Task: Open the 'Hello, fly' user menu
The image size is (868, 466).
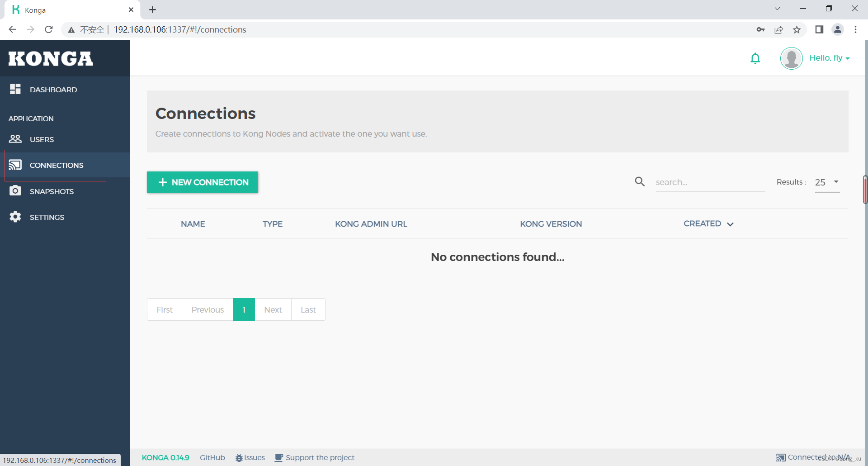Action: click(829, 58)
